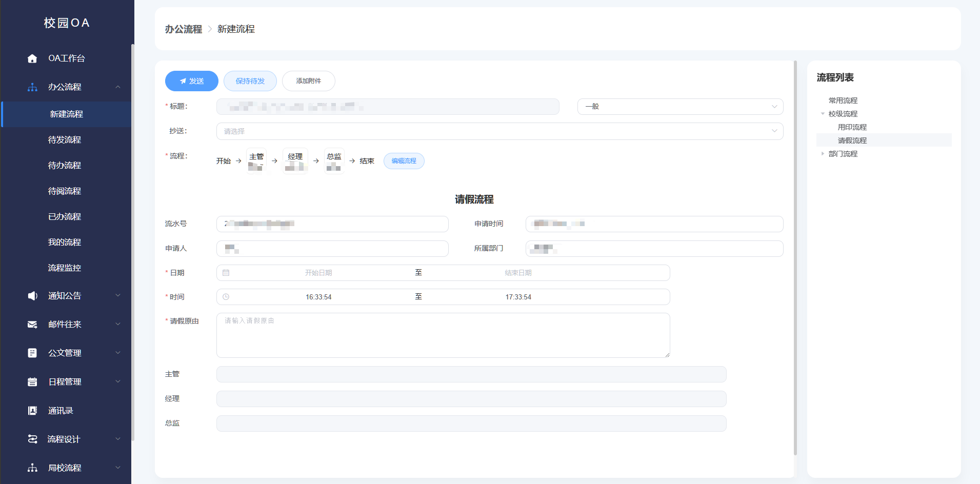Click the 标题 title input field
The width and height of the screenshot is (980, 484).
(388, 107)
